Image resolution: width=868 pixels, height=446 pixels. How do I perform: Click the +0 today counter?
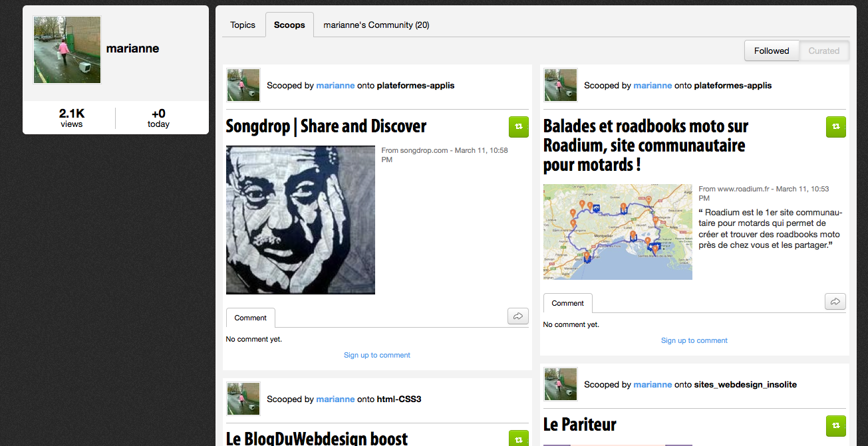pos(158,118)
